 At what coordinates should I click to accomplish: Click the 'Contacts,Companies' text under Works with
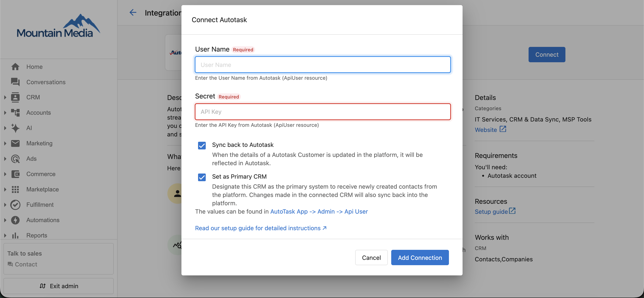tap(503, 259)
